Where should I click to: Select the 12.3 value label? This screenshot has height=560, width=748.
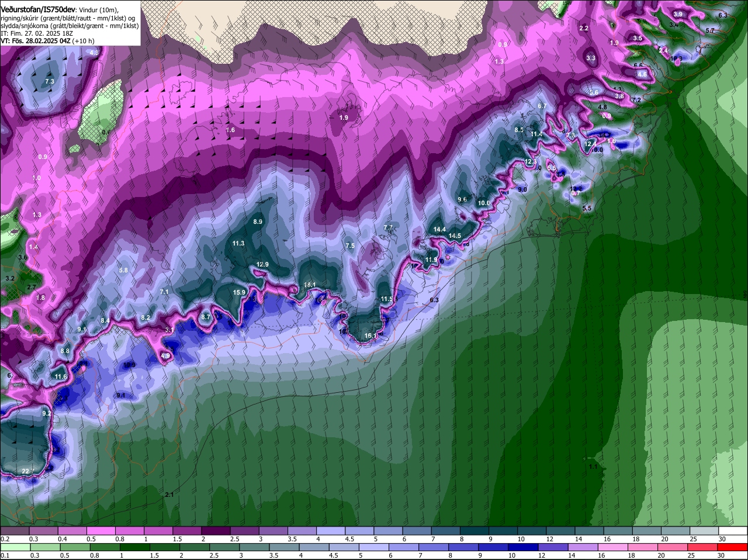point(531,162)
